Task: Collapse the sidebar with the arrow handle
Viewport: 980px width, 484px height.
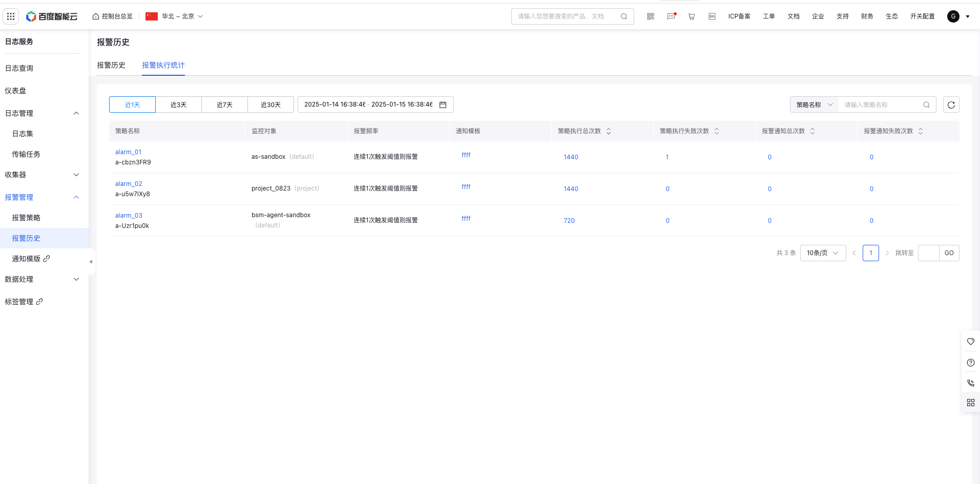Action: [91, 262]
